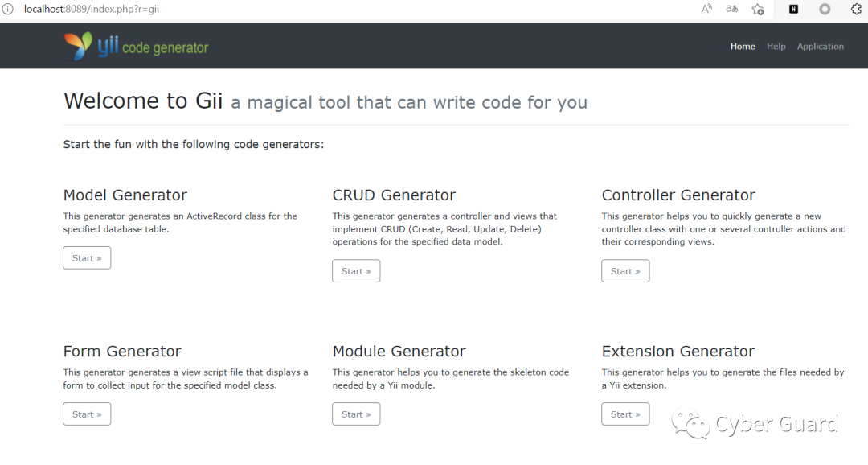Open the Application link in navbar
Viewport: 868px width, 465px height.
click(820, 47)
